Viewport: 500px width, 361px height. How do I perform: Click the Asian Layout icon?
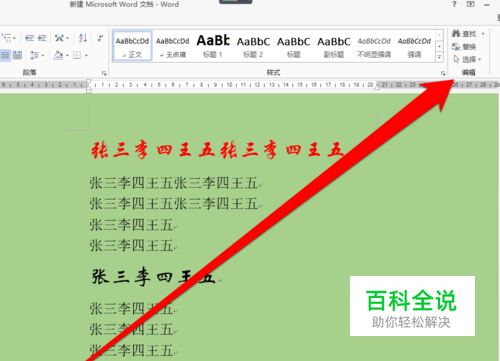pyautogui.click(x=59, y=38)
